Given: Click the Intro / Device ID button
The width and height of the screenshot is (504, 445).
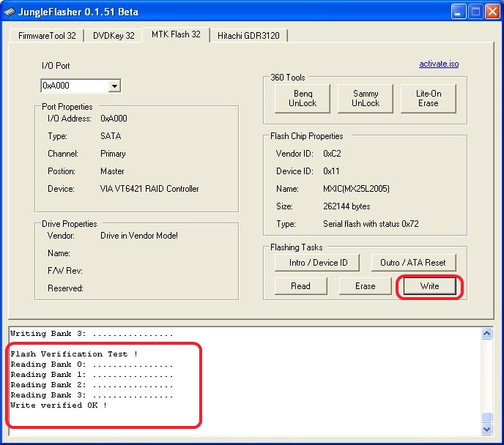Looking at the screenshot, I should coord(317,263).
